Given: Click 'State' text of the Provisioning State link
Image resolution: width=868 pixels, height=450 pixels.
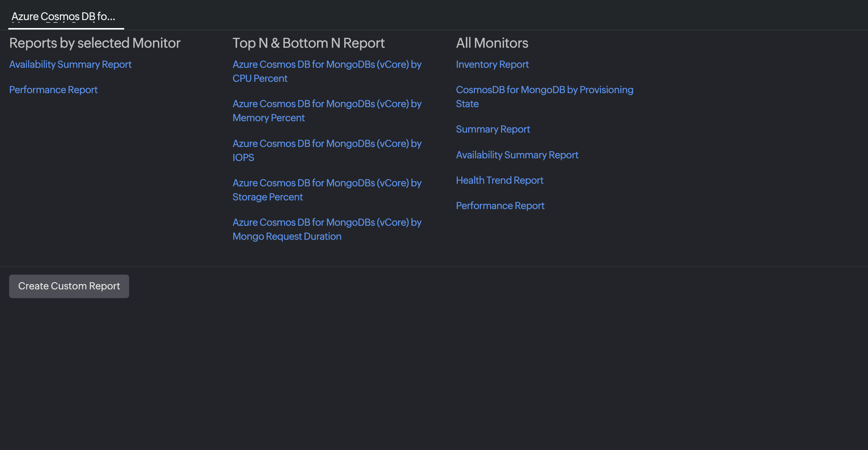Looking at the screenshot, I should point(467,104).
